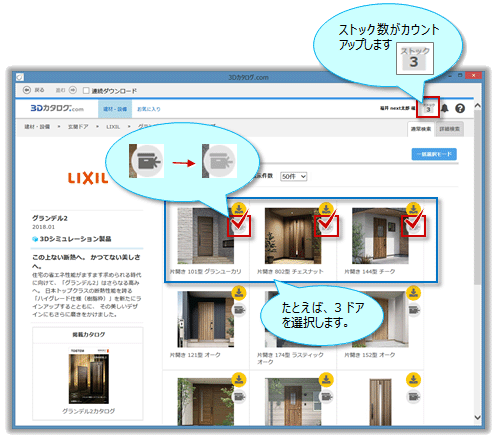Click the forward arrow icon in toolbar
Screen dimensions: 497x440
pyautogui.click(x=73, y=90)
